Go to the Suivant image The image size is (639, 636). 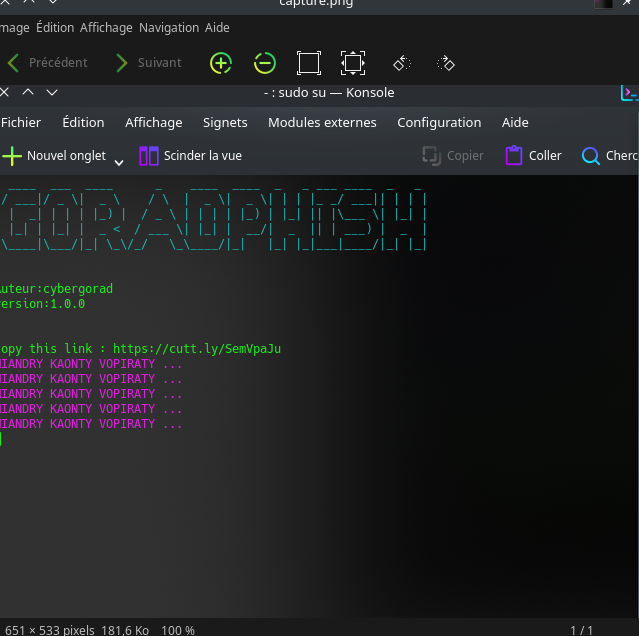(x=148, y=63)
